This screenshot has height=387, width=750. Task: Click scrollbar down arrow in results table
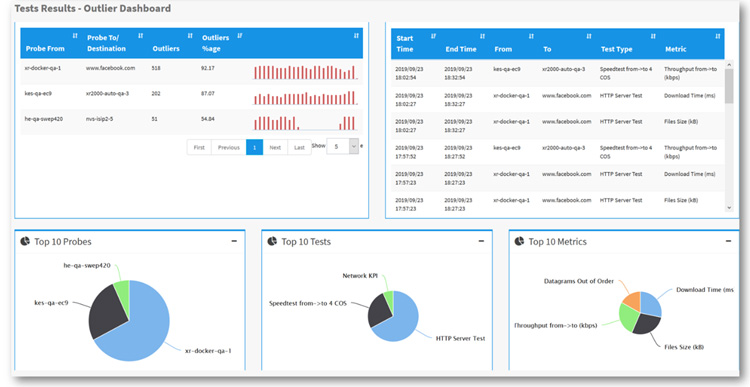coord(729,208)
